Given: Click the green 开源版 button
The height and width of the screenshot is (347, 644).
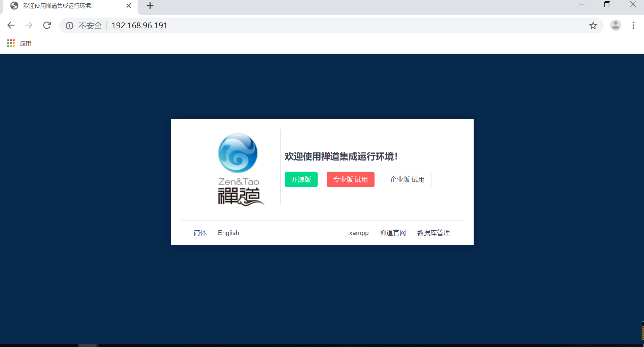Looking at the screenshot, I should pos(301,179).
